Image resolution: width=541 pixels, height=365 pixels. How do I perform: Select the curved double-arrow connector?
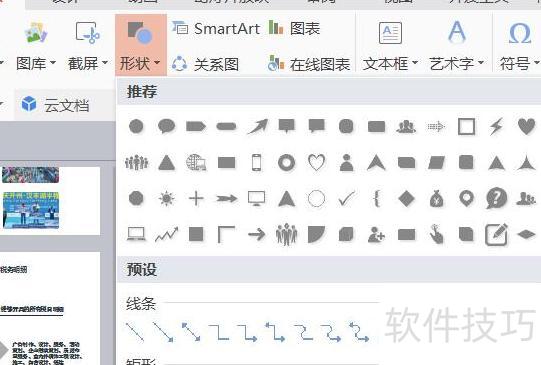[359, 332]
